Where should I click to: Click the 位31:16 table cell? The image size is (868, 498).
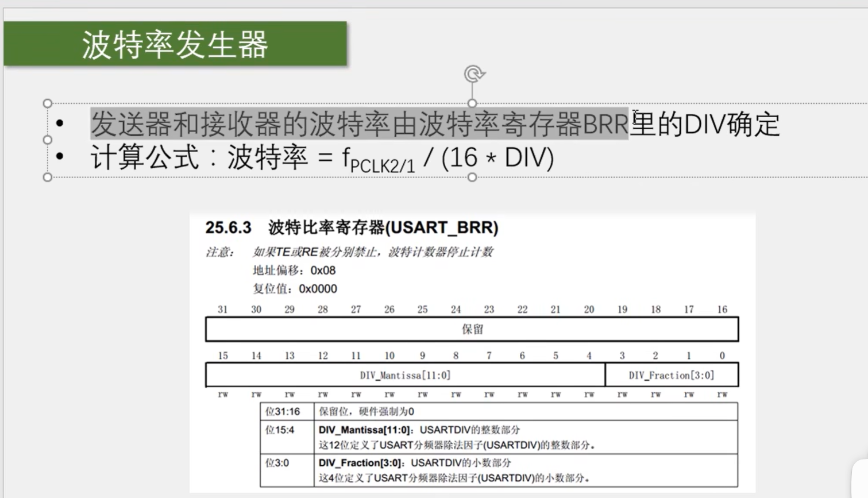click(287, 411)
